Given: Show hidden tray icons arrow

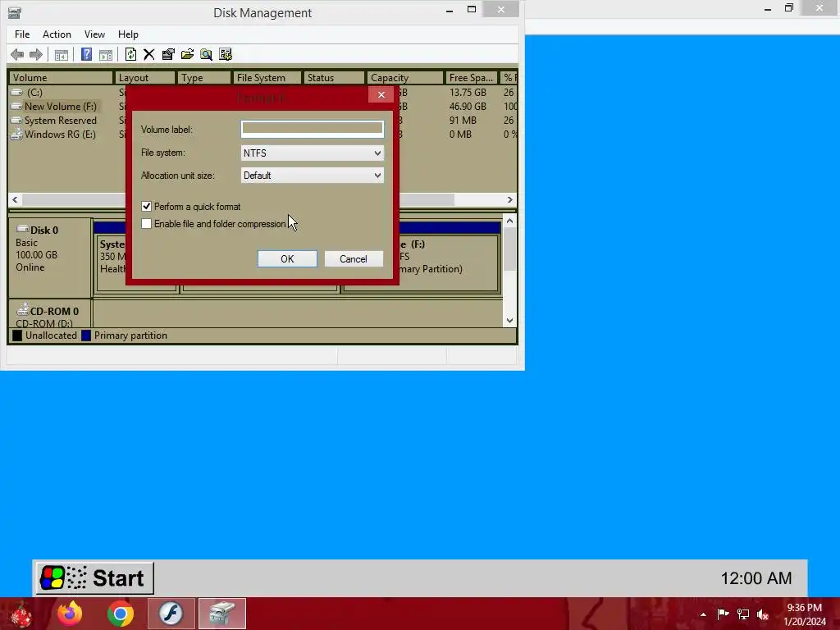Looking at the screenshot, I should point(703,614).
